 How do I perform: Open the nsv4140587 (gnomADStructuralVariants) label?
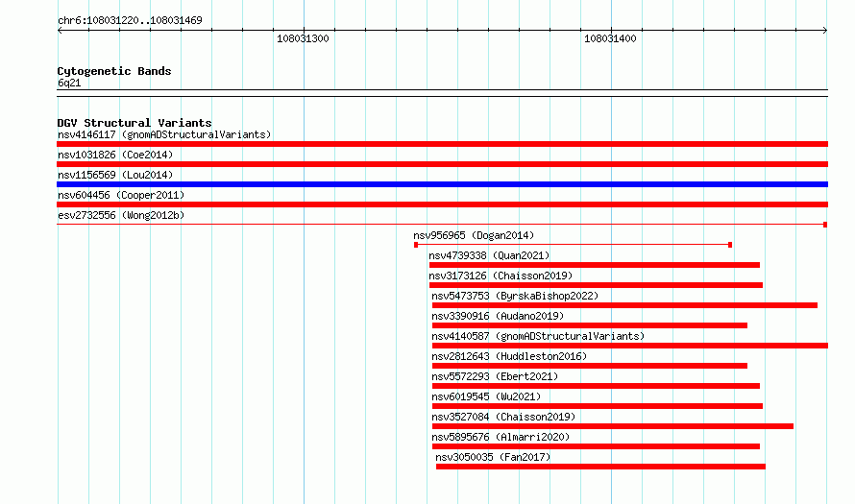click(538, 336)
